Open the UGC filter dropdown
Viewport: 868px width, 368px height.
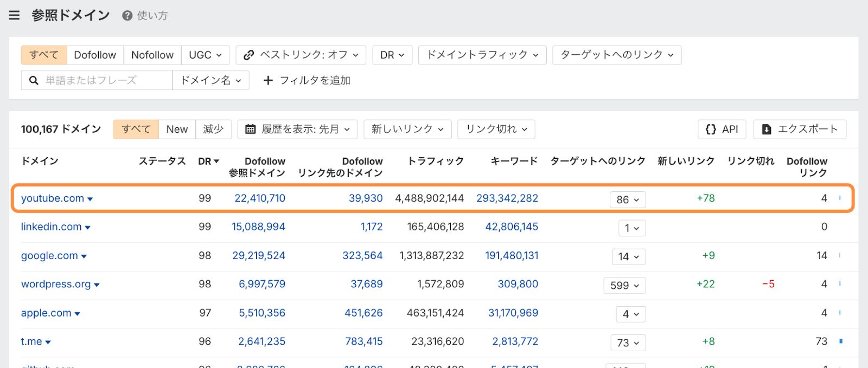click(205, 55)
